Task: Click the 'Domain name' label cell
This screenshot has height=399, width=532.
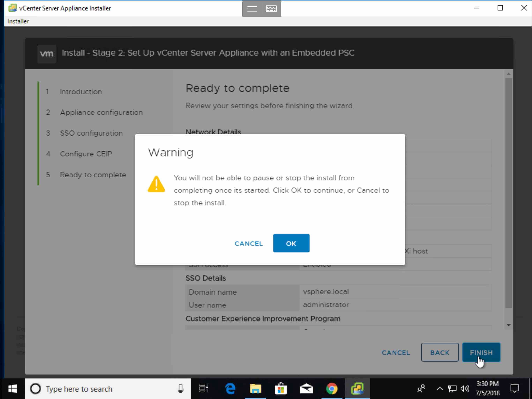Action: tap(242, 292)
